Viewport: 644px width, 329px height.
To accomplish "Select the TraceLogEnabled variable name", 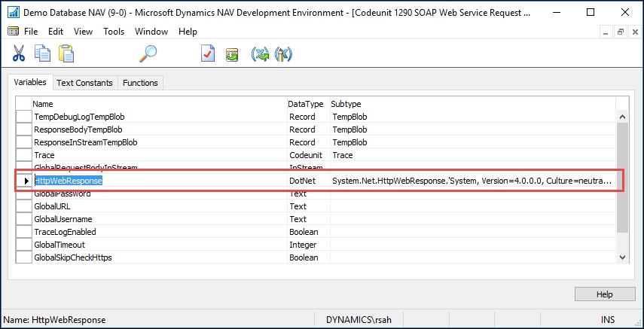I will pyautogui.click(x=65, y=232).
